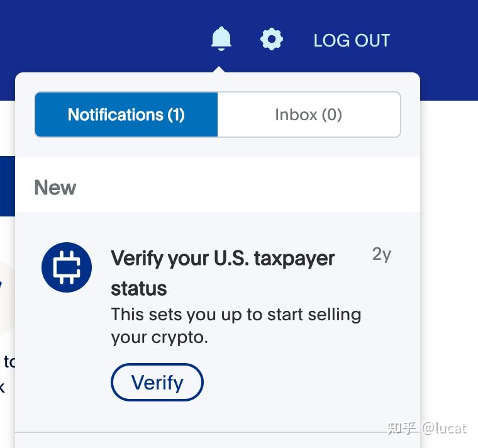Screen dimensions: 478x448
Task: Click empty space right of Verify button
Action: click(x=302, y=383)
